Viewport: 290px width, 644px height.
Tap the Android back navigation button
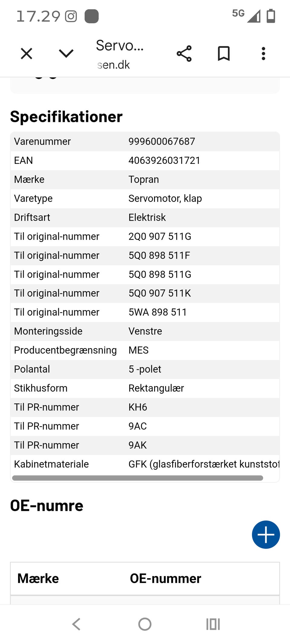pyautogui.click(x=76, y=624)
